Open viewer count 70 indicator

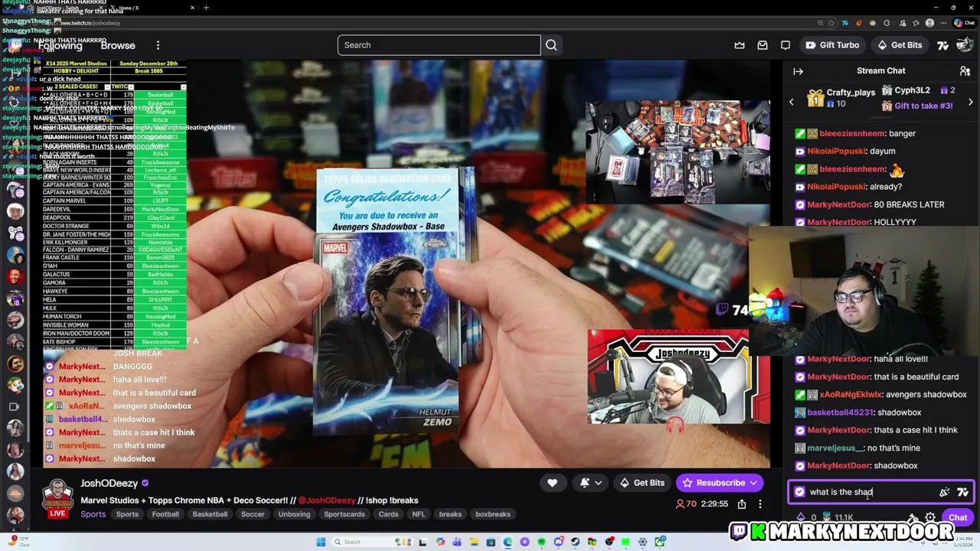point(686,504)
